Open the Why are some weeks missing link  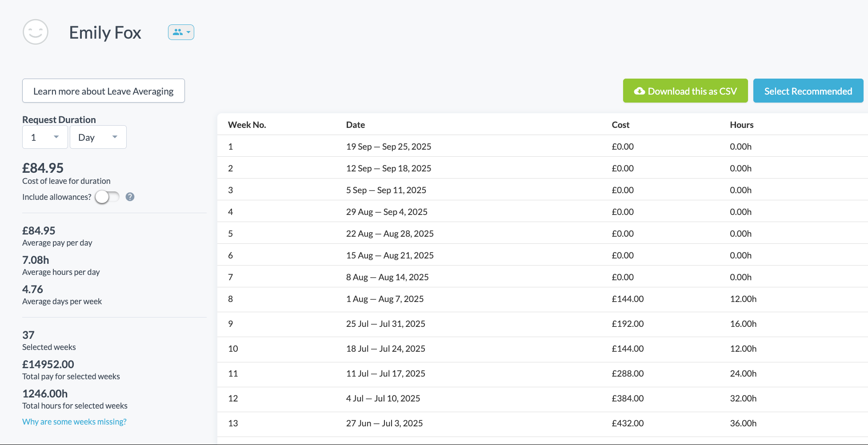(74, 421)
